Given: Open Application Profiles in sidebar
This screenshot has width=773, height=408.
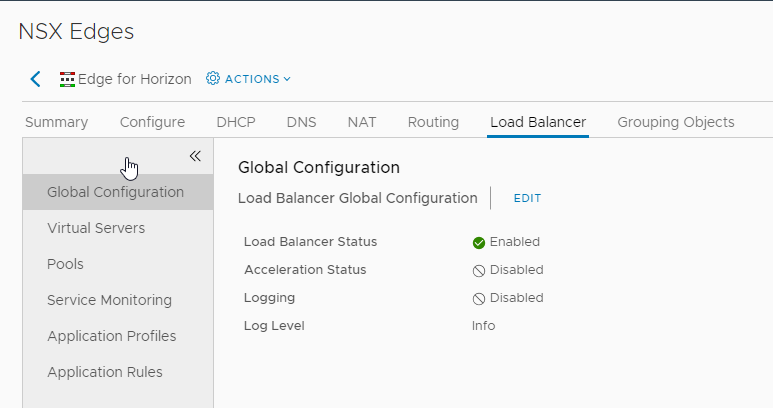Looking at the screenshot, I should tap(118, 336).
